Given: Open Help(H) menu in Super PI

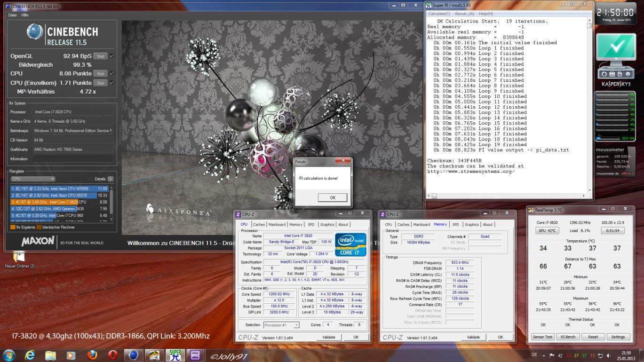Looking at the screenshot, I should pyautogui.click(x=485, y=14).
